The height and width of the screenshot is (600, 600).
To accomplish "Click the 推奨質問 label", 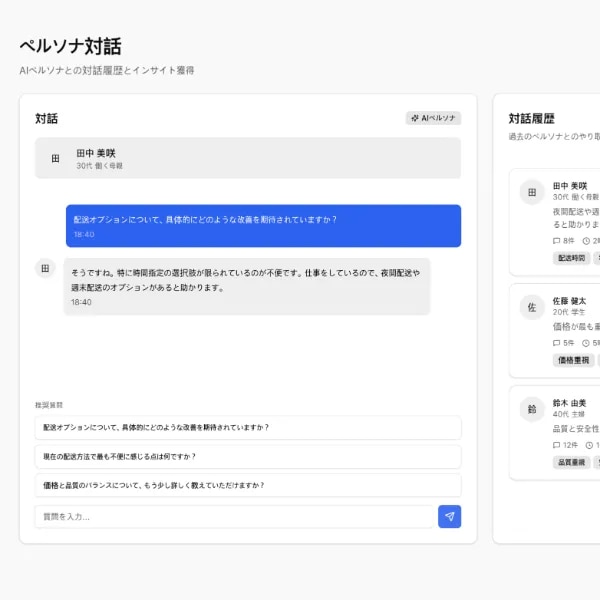I will pyautogui.click(x=49, y=405).
